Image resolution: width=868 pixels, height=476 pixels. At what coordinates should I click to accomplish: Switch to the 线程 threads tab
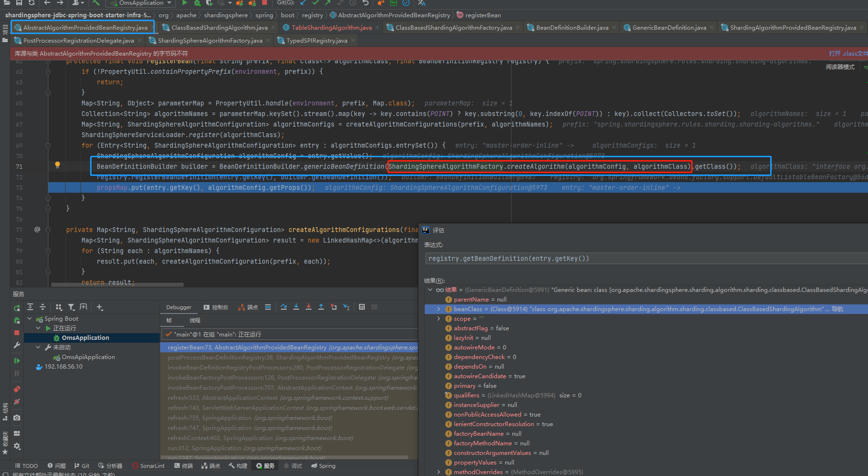(195, 320)
